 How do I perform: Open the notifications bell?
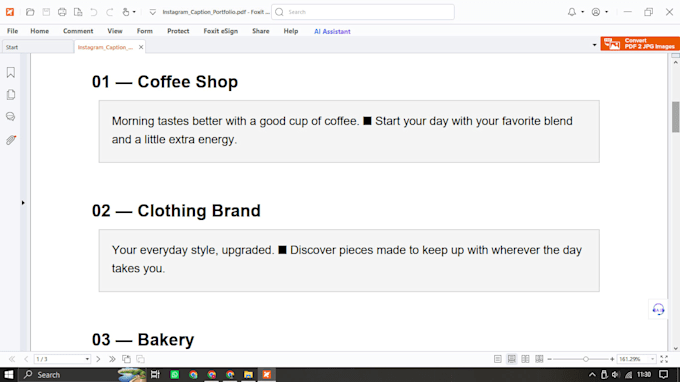572,12
